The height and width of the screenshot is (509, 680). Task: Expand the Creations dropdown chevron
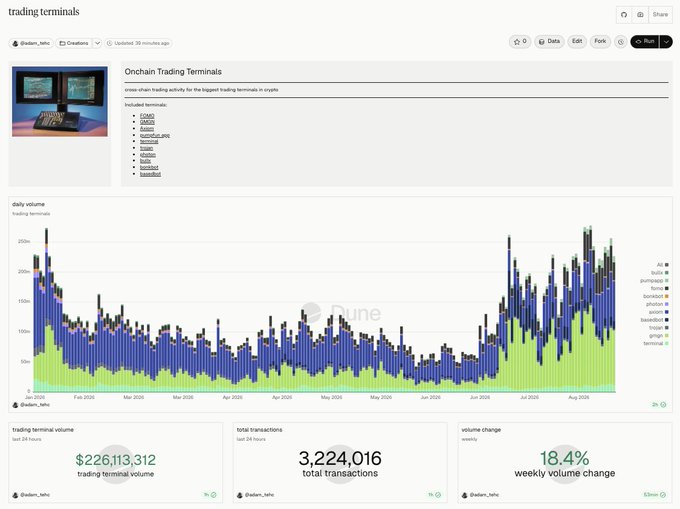pos(98,43)
